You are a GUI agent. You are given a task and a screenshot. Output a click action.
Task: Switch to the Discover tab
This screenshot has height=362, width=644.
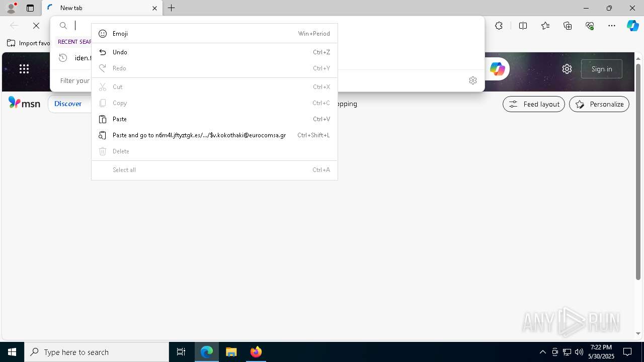click(68, 104)
